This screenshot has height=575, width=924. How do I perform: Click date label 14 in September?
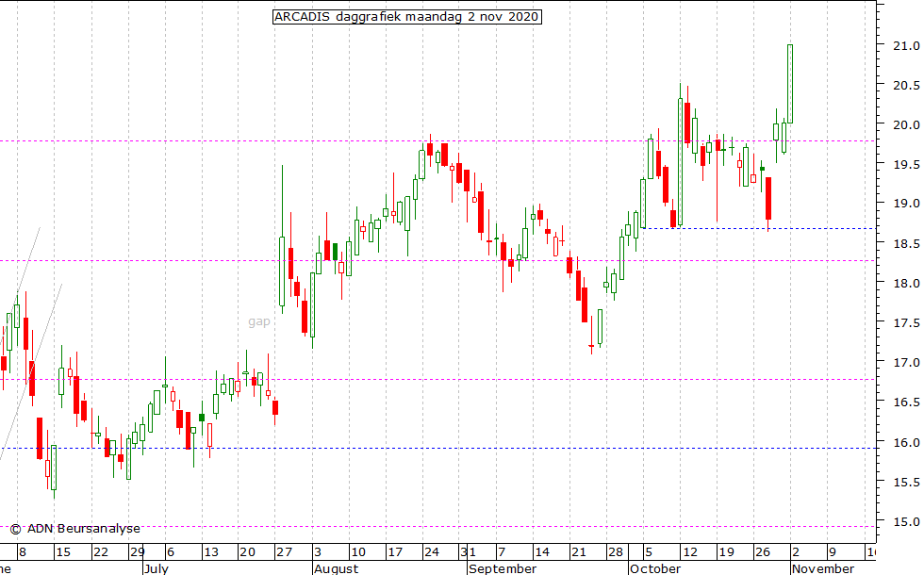click(x=542, y=552)
